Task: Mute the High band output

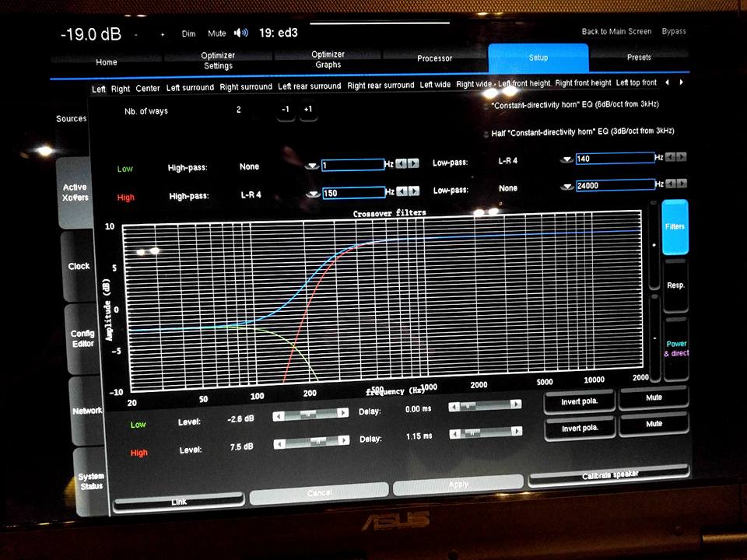Action: (x=654, y=424)
